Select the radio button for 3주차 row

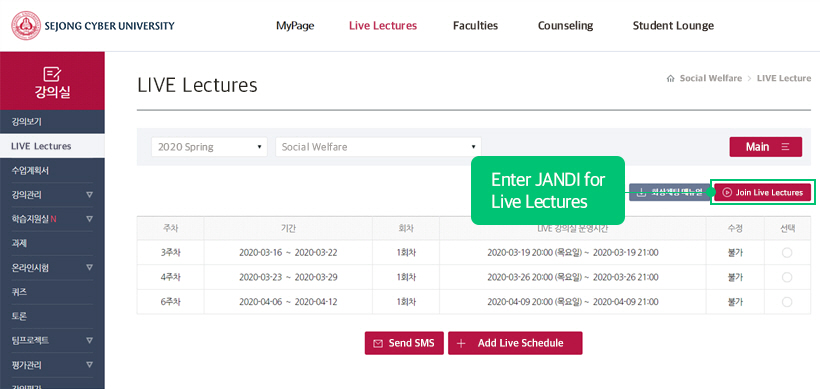787,253
